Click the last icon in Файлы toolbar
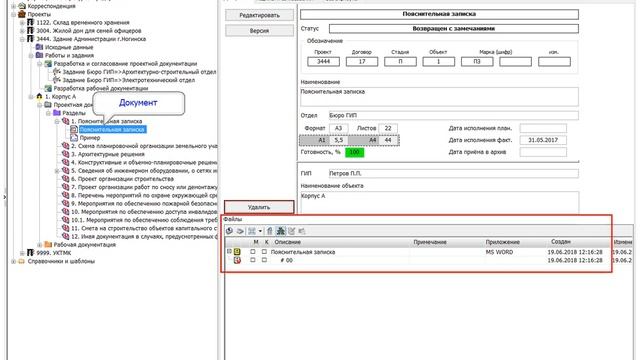 tap(302, 231)
